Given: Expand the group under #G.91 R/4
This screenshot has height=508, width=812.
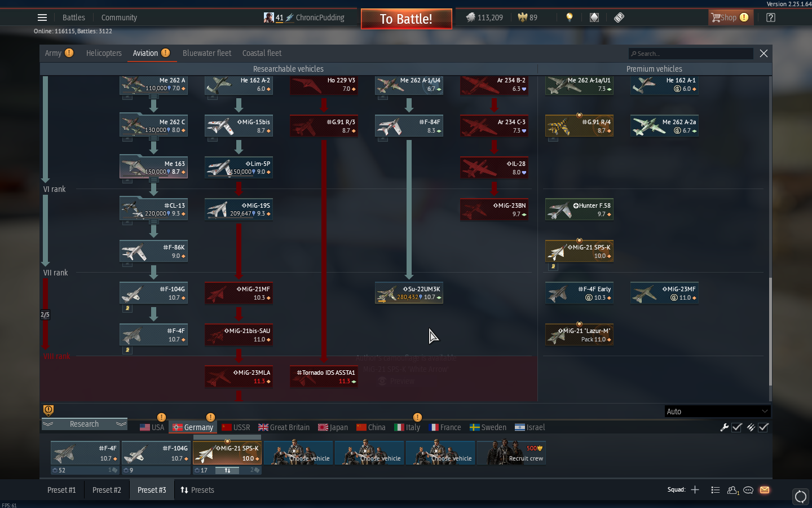Looking at the screenshot, I should 553,139.
